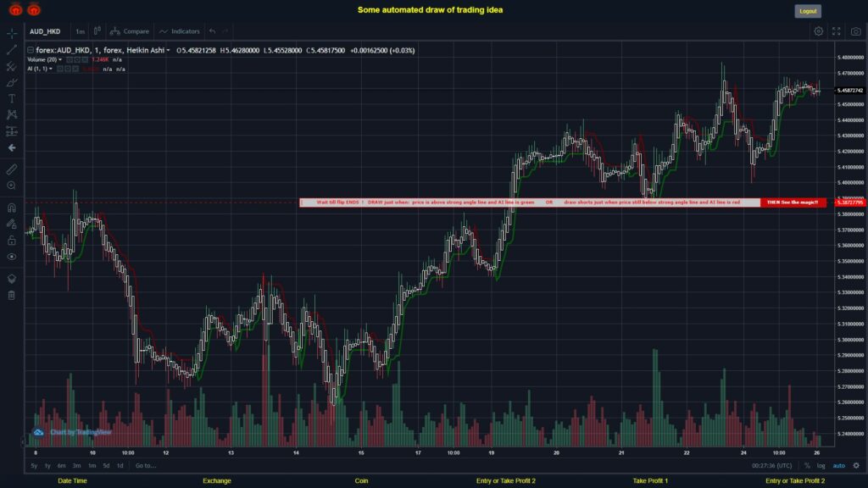Click the AUD_HKD symbol field
Viewport: 868px width, 488px height.
[x=46, y=31]
